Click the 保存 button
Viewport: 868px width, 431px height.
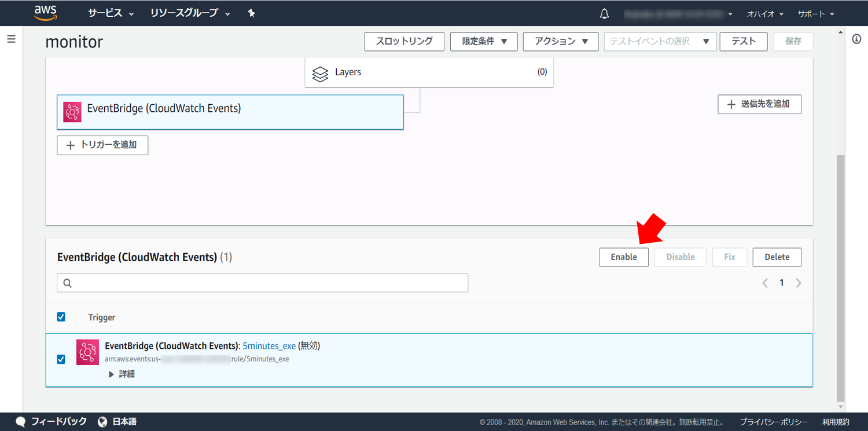[793, 42]
